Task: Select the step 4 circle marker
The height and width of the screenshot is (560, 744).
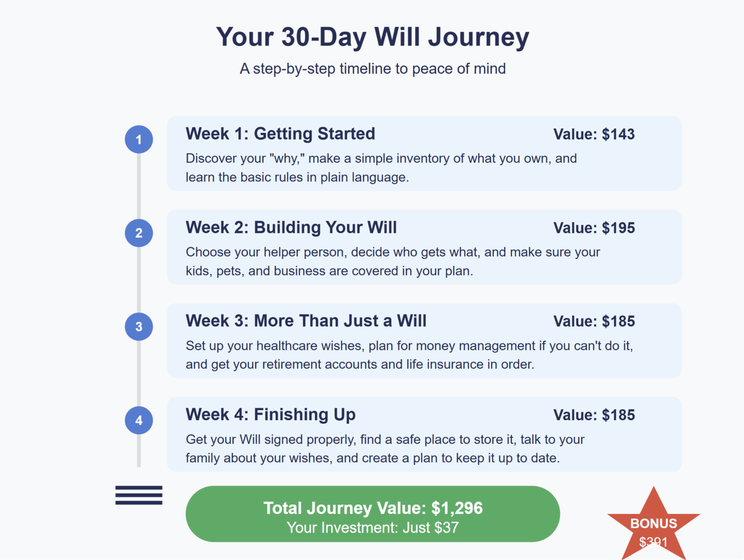Action: click(139, 420)
